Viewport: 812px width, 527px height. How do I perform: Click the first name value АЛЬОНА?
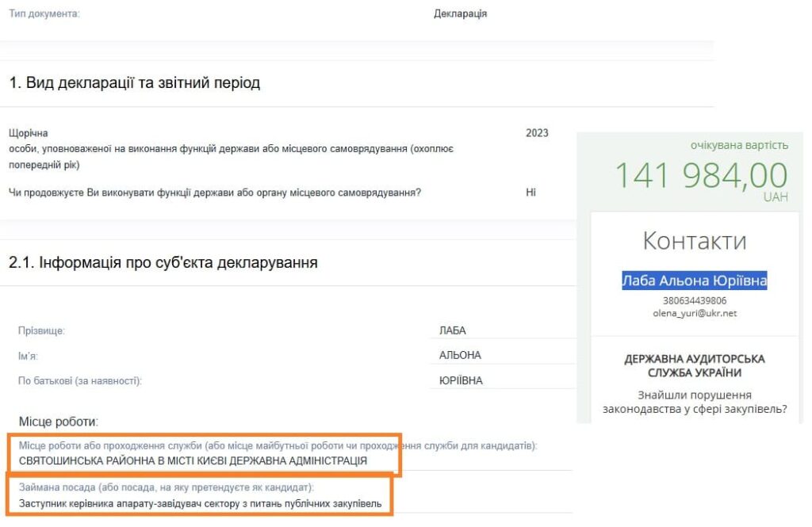click(460, 355)
